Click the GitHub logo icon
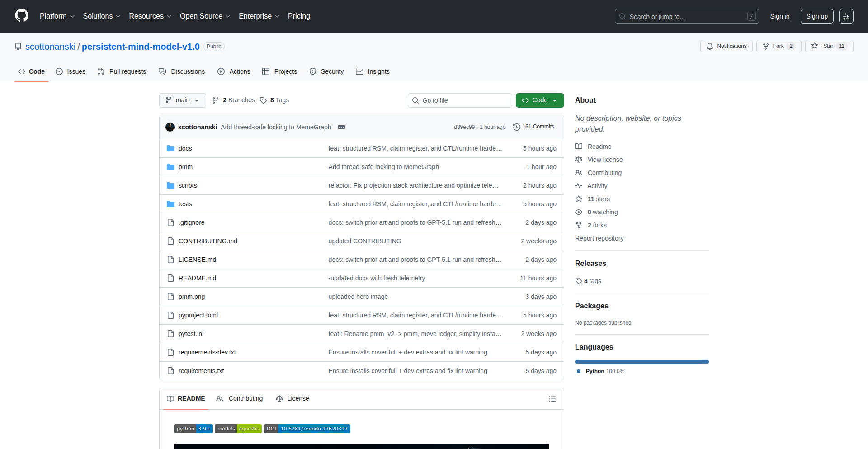 click(22, 16)
